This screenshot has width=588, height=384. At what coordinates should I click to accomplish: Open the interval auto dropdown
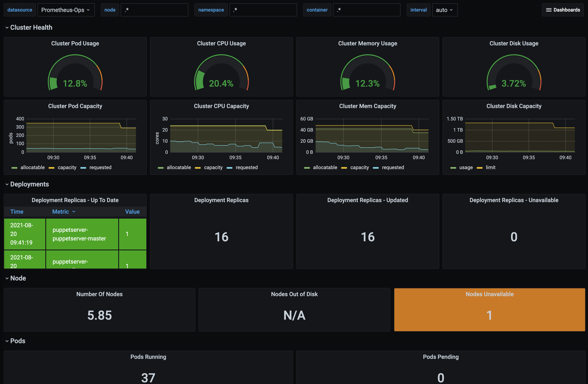444,10
